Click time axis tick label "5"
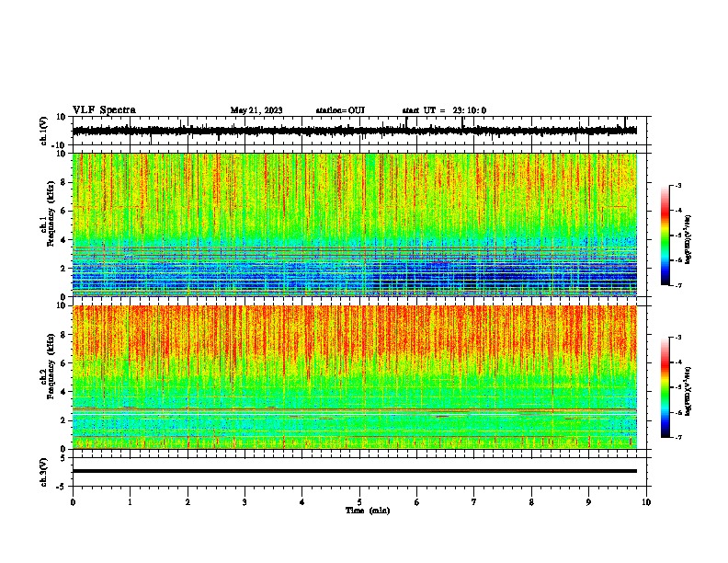This screenshot has height=563, width=728. pos(359,502)
